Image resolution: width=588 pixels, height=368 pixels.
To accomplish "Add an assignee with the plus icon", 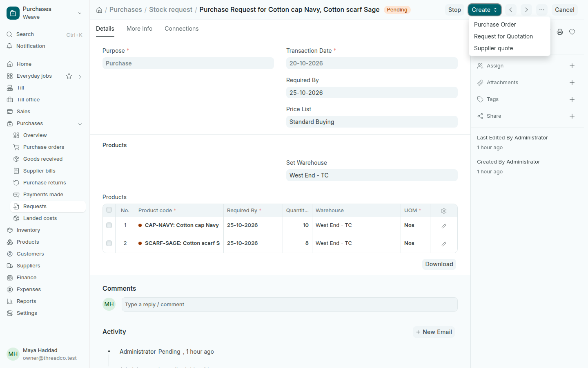I will 572,66.
